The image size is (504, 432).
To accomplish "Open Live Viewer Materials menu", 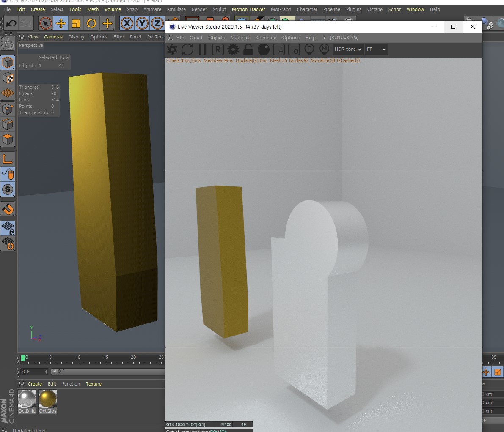I will click(240, 38).
